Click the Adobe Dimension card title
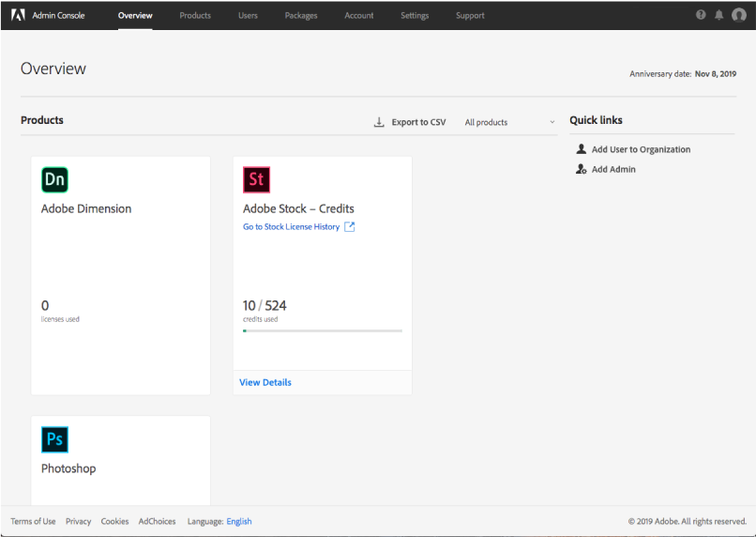Screen dimensions: 756x537 point(86,208)
